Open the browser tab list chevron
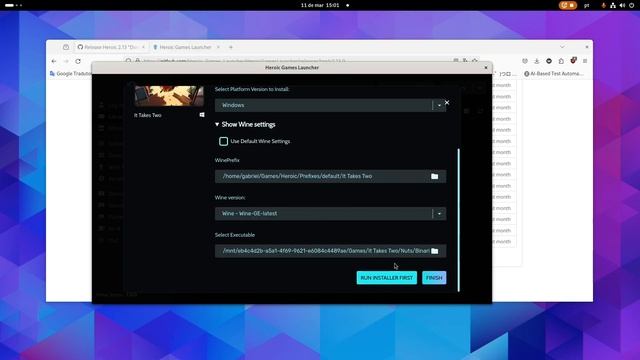The image size is (640, 360). [562, 47]
